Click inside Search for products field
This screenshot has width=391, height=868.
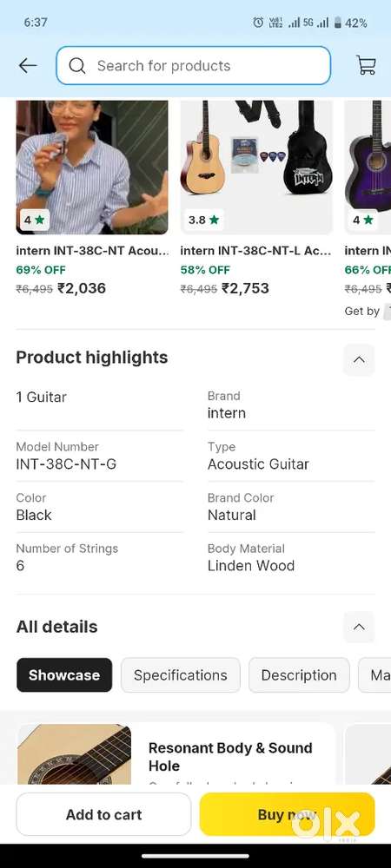[x=193, y=66]
